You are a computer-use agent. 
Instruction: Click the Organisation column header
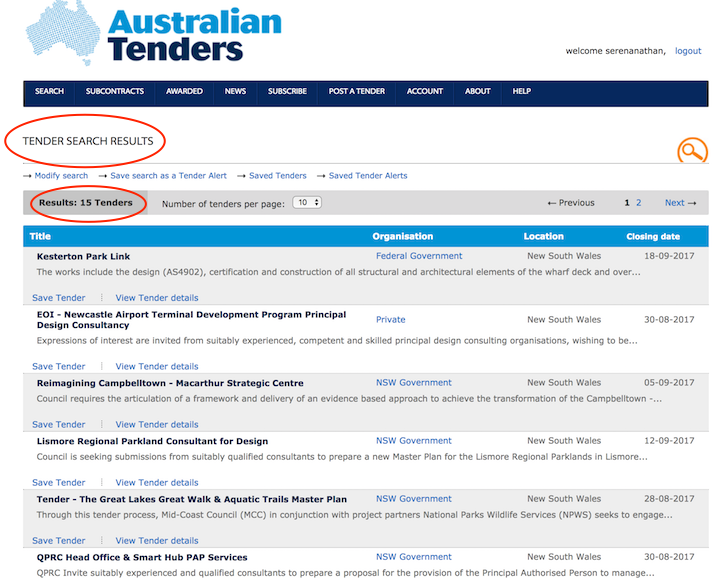403,236
